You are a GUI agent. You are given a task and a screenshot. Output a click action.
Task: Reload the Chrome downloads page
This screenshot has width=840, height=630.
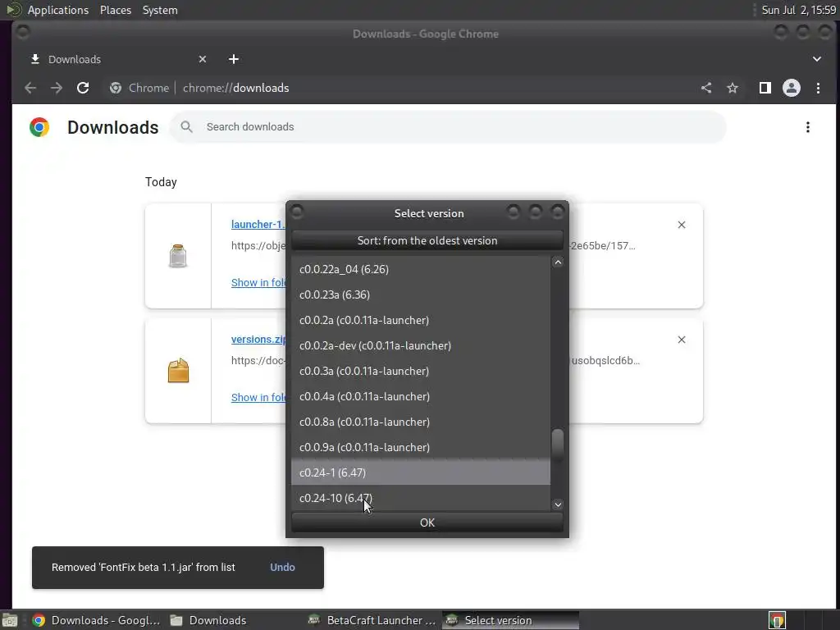pos(83,88)
